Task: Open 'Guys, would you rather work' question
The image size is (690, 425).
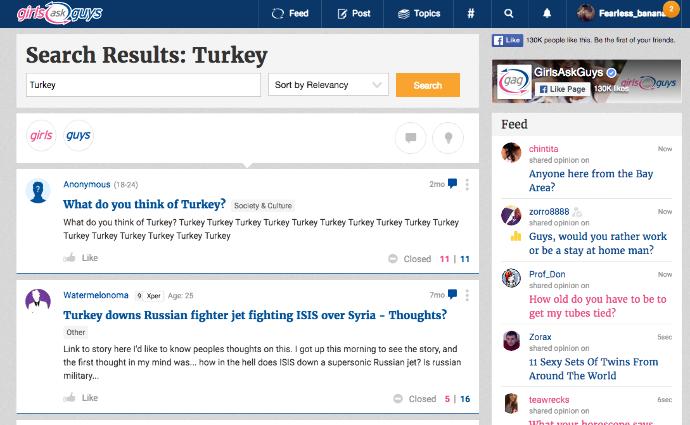Action: coord(598,243)
